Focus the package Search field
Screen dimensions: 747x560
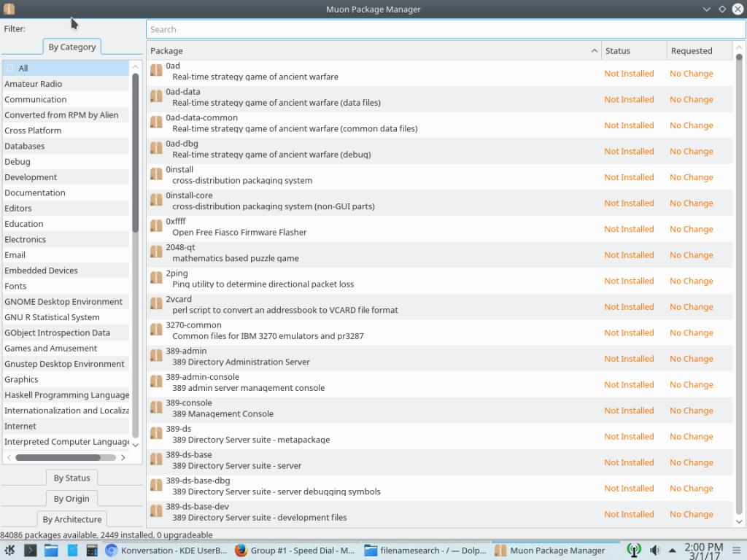point(445,29)
